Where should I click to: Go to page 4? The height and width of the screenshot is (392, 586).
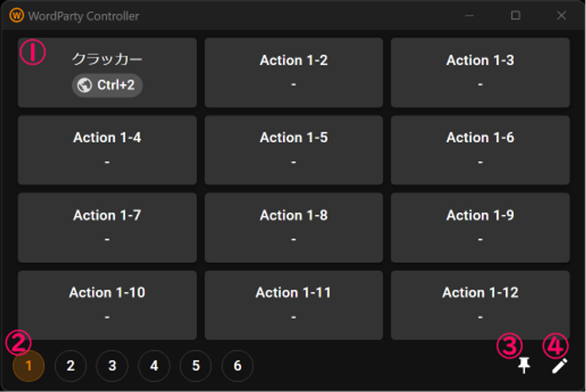154,366
